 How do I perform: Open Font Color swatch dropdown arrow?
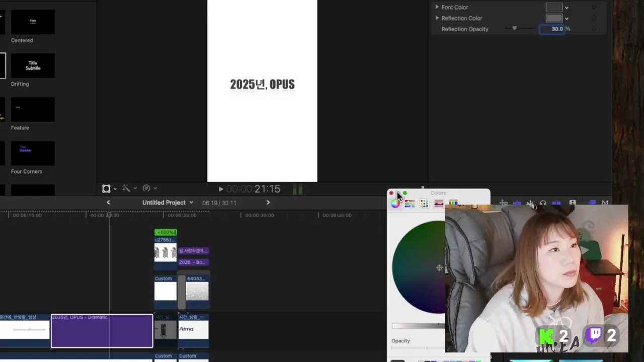click(x=567, y=8)
